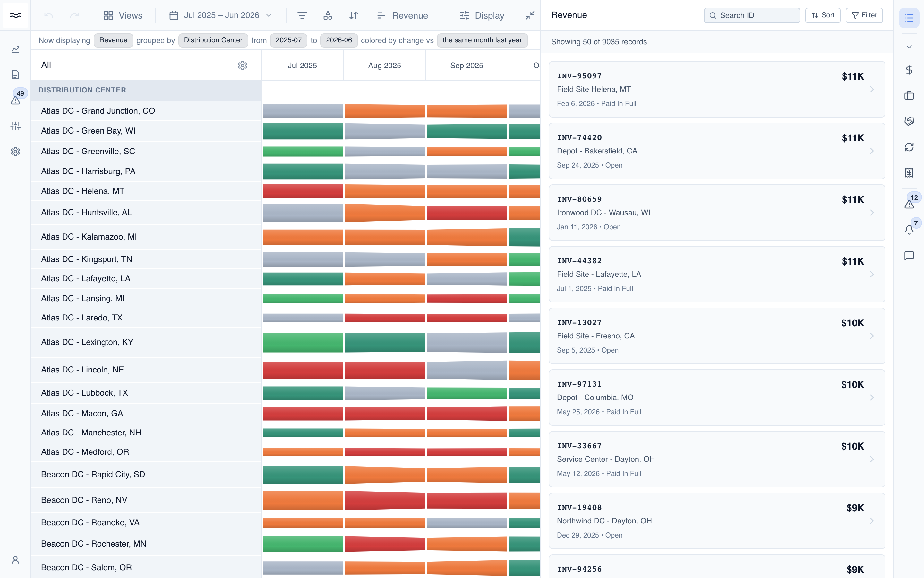Viewport: 924px width, 578px height.
Task: Open the receipt icon in right rail
Action: coord(909,173)
